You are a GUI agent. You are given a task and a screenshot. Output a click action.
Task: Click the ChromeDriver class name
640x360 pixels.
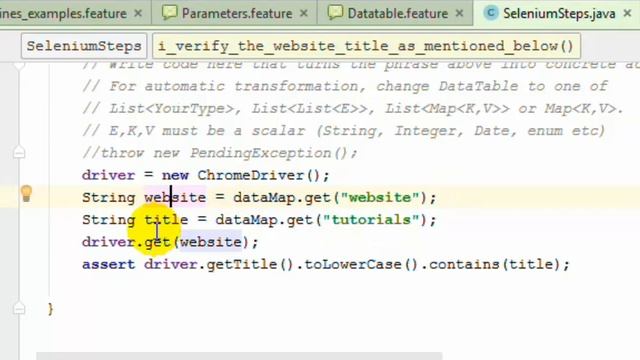point(251,176)
